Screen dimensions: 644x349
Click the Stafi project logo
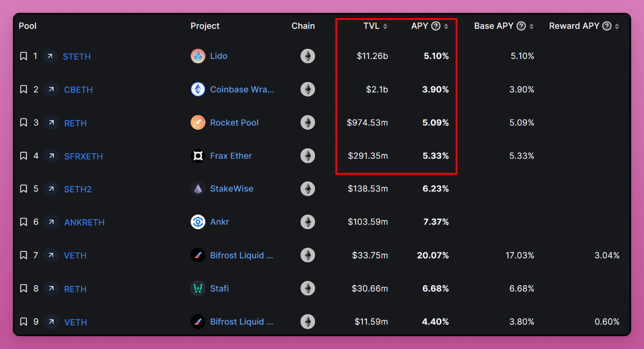198,288
